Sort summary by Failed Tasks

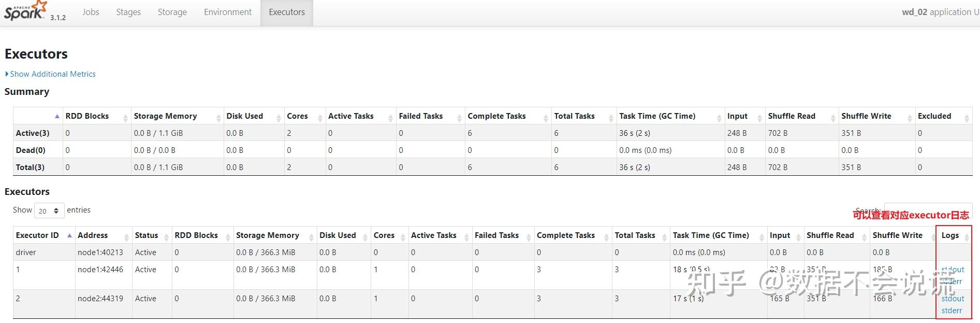[x=420, y=116]
